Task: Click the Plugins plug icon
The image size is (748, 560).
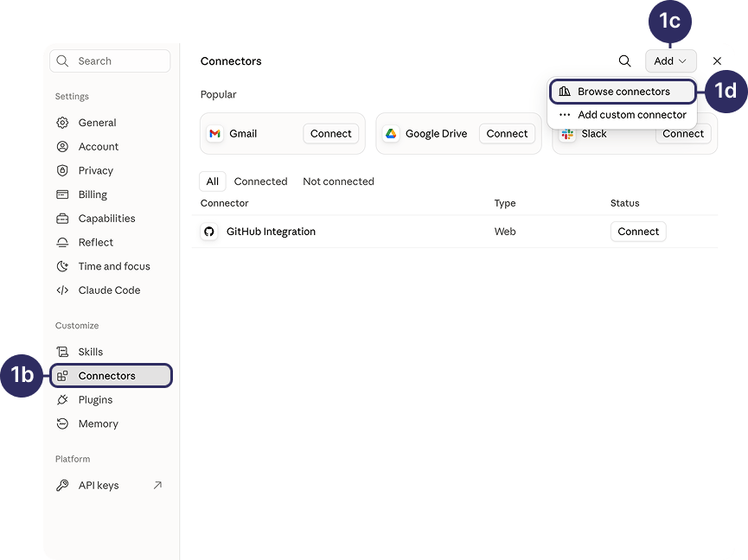Action: click(x=62, y=399)
